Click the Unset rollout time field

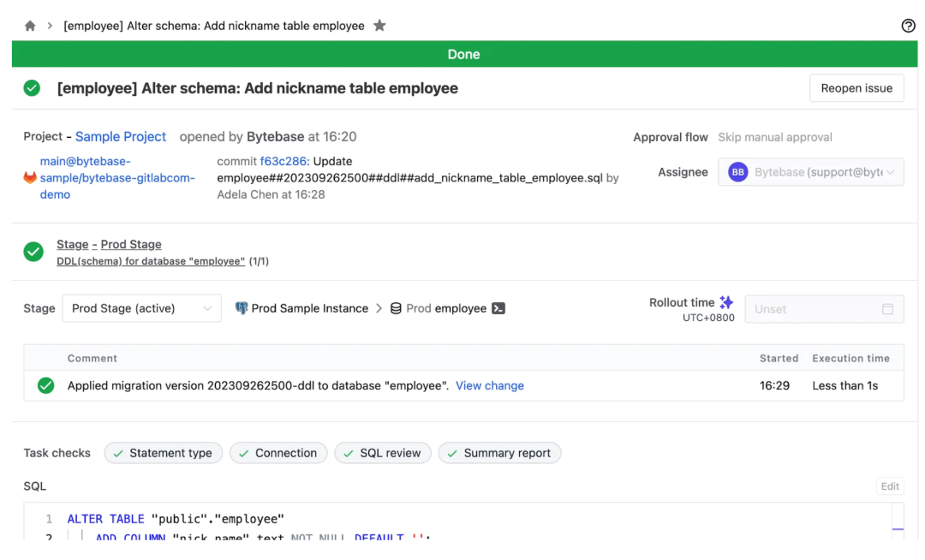[x=824, y=309]
